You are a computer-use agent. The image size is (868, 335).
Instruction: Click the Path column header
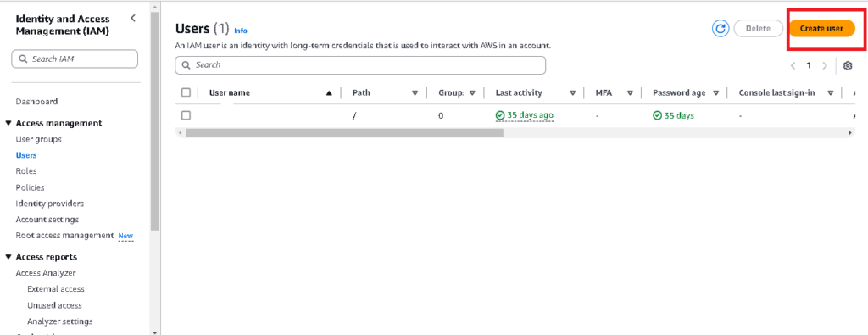[361, 93]
